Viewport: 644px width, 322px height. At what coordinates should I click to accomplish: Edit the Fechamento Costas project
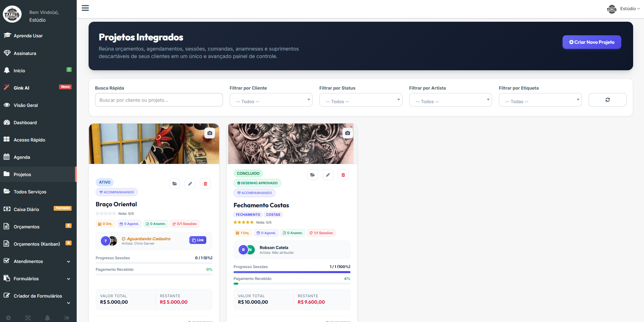(x=328, y=175)
